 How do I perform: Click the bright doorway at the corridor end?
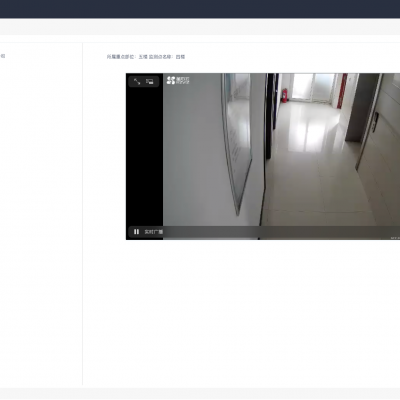pos(312,87)
